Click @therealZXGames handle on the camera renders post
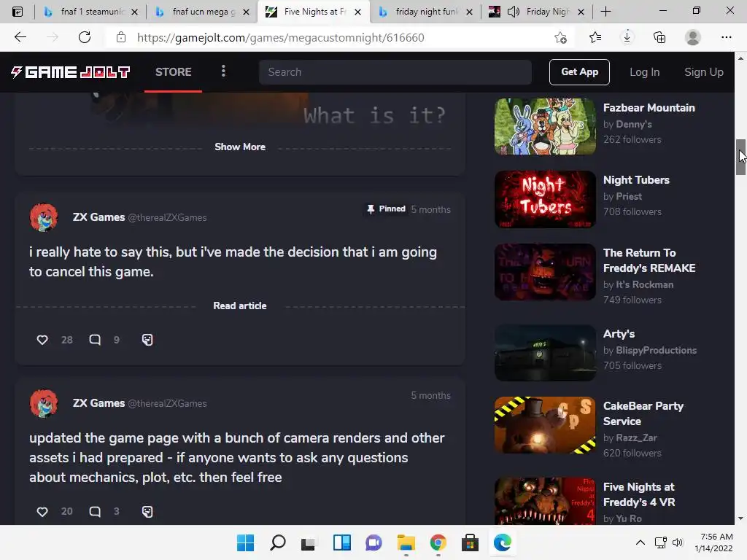The width and height of the screenshot is (747, 560). click(x=167, y=403)
